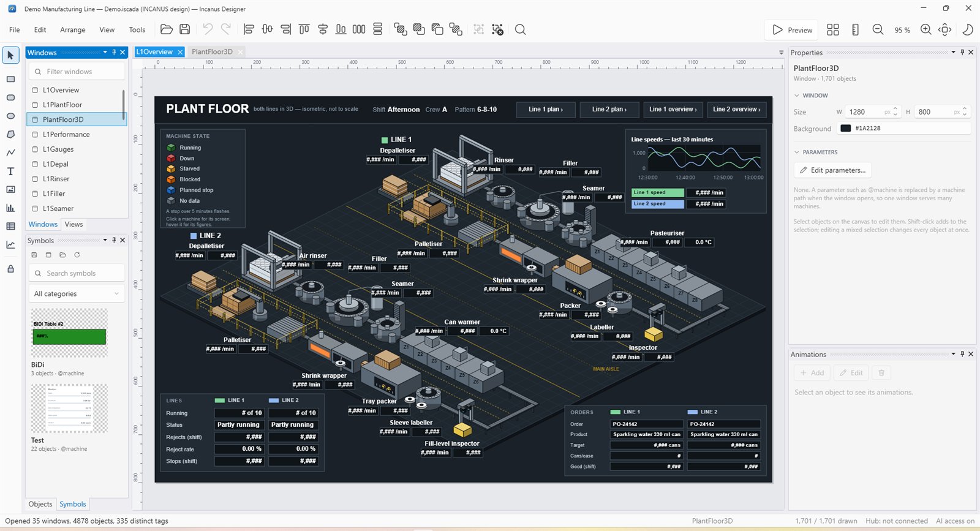Open the All categories dropdown
The height and width of the screenshot is (531, 980).
pos(77,293)
